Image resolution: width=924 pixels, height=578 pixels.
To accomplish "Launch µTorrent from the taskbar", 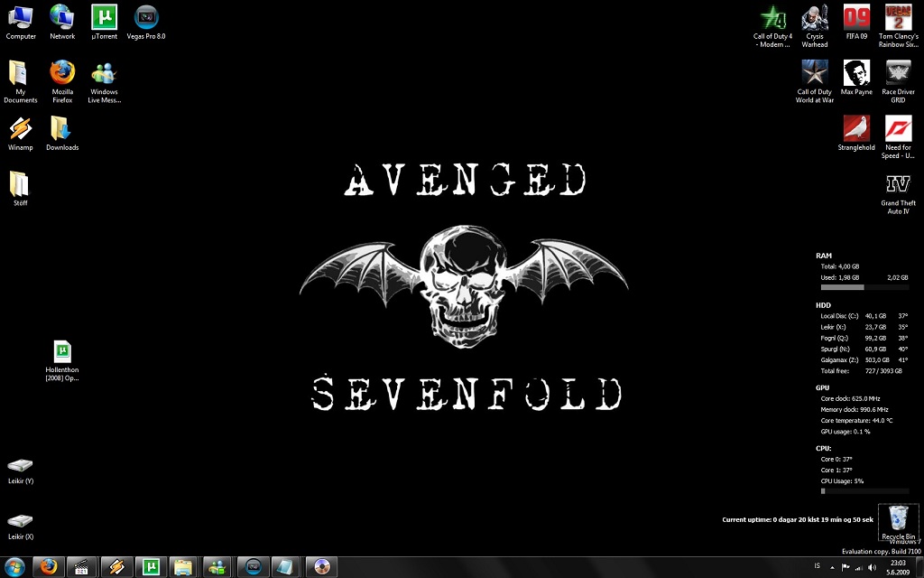I will 151,567.
